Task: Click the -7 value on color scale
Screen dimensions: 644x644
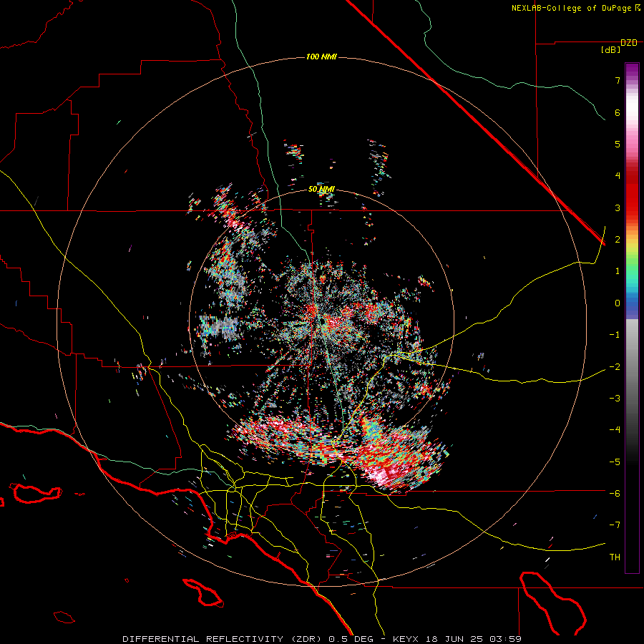Action: click(x=615, y=525)
